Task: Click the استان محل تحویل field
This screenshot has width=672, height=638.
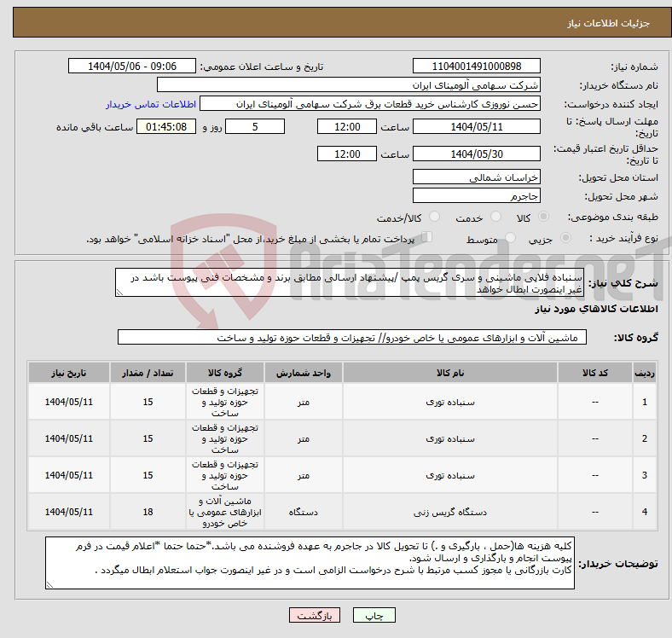Action: pos(477,177)
